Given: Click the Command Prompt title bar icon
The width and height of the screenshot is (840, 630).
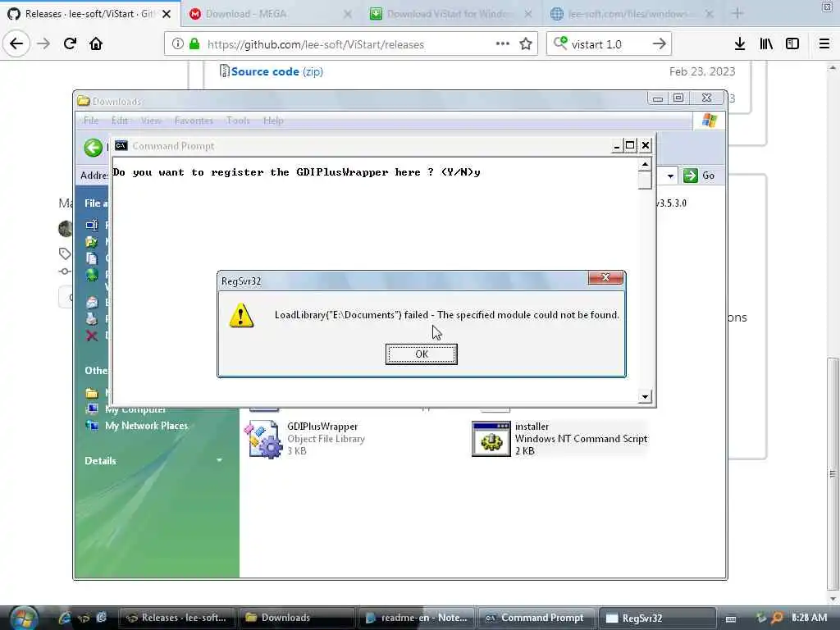Looking at the screenshot, I should 121,146.
